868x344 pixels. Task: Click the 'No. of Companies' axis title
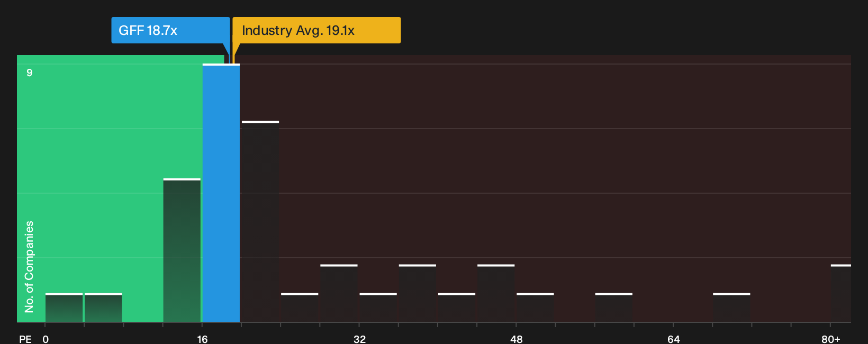click(x=29, y=267)
